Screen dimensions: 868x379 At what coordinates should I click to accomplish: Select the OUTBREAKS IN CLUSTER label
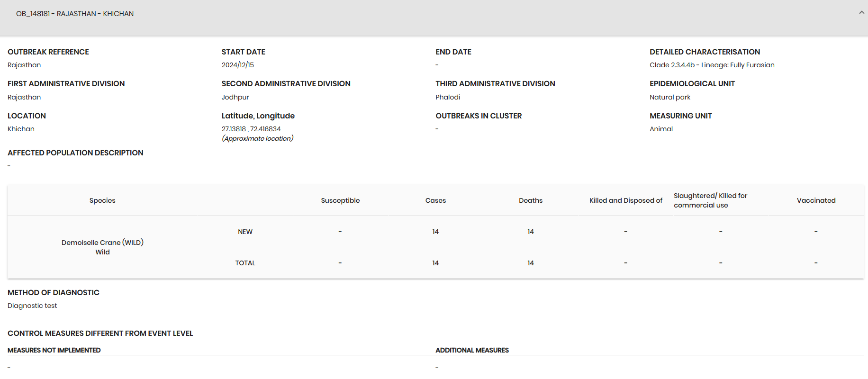(x=479, y=116)
